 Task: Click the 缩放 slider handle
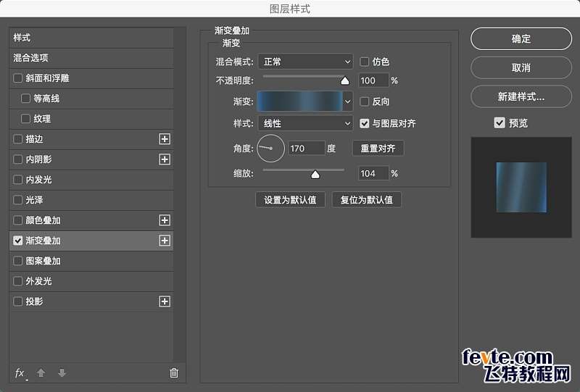(x=315, y=174)
